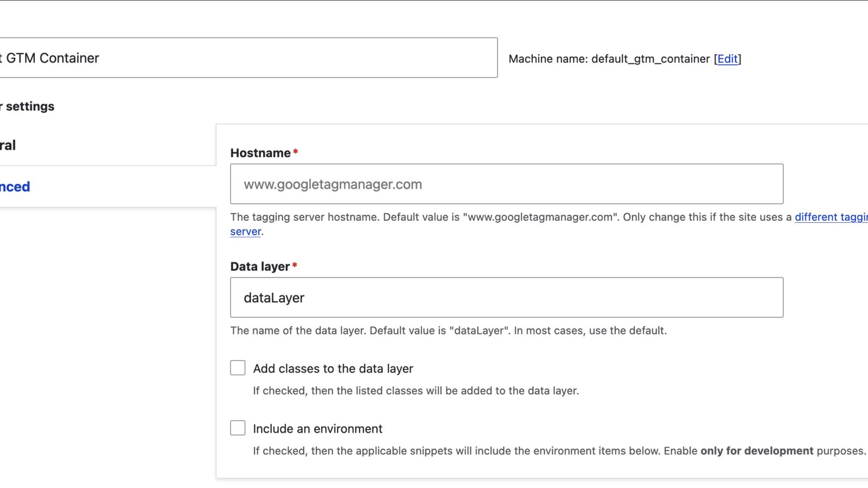Click the data layer name description text

pos(448,331)
